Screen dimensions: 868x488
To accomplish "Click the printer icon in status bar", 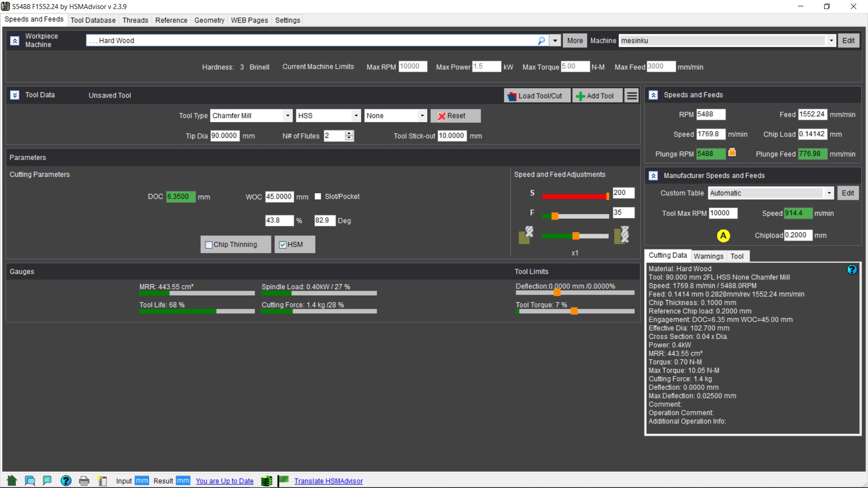I will click(84, 481).
